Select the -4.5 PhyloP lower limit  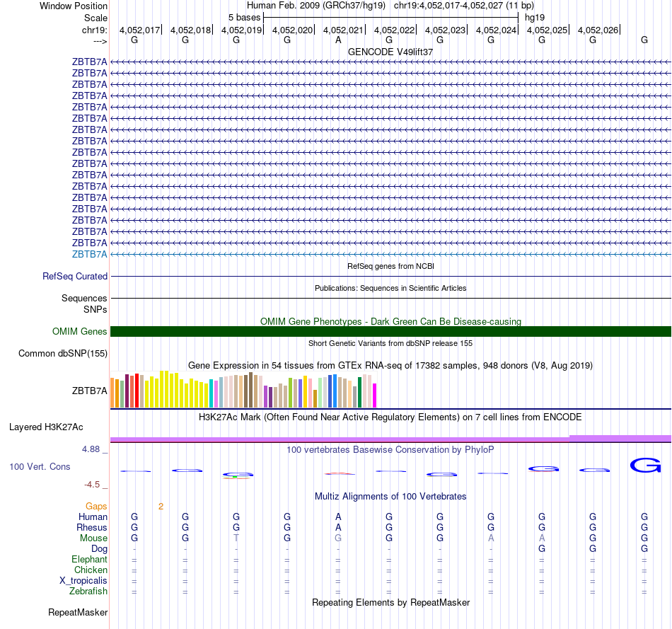coord(92,485)
